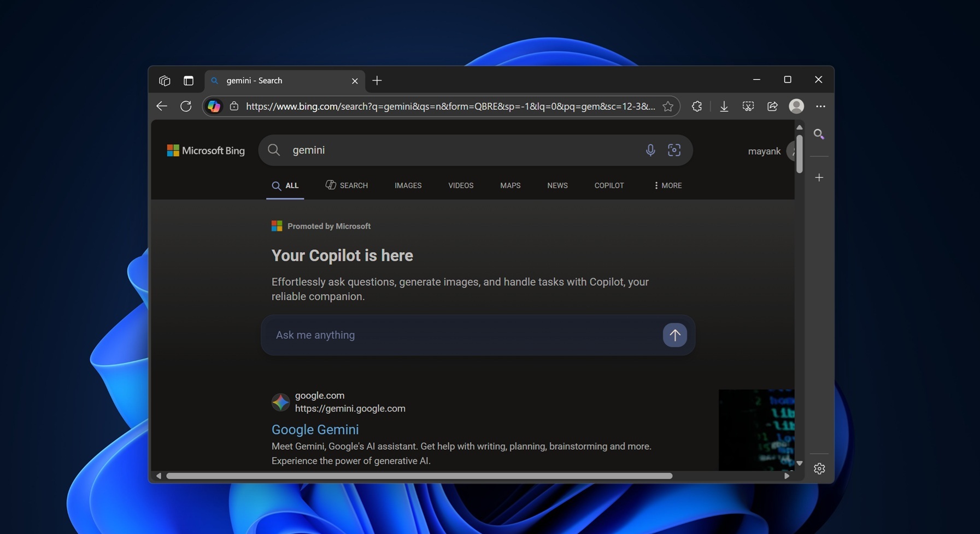Screen dimensions: 980x534
Task: Open settings from the sidebar gear
Action: click(x=819, y=468)
